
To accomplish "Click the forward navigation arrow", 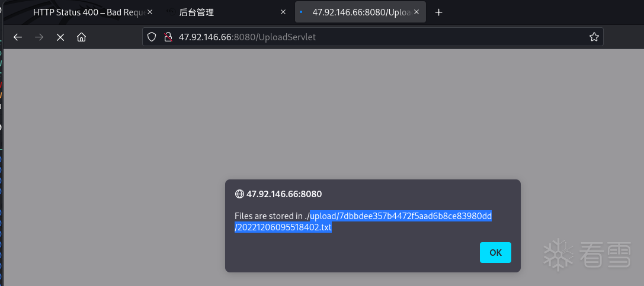I will (x=39, y=37).
